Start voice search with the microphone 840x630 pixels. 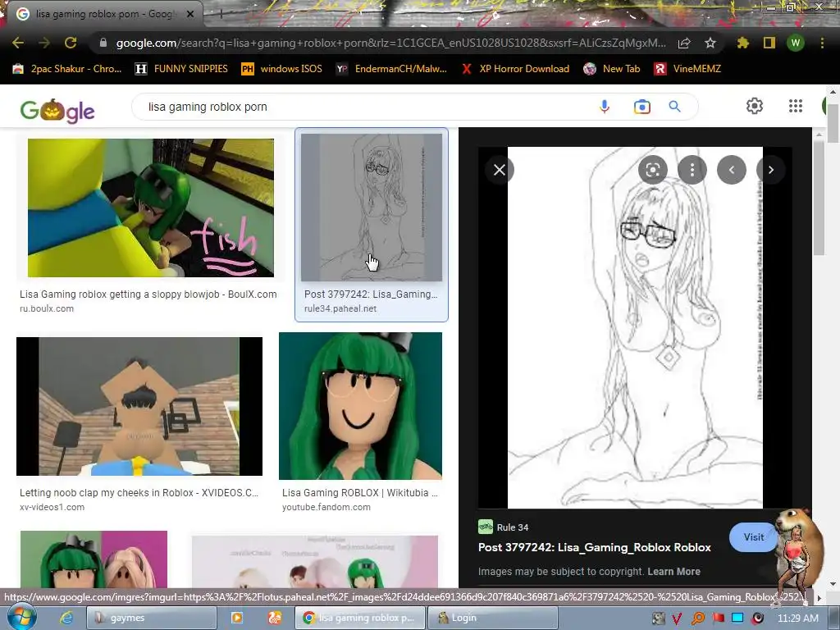605,107
